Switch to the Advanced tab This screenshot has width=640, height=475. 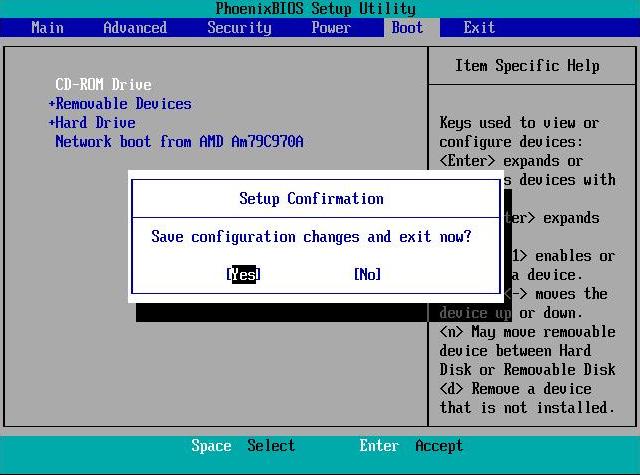(x=135, y=28)
